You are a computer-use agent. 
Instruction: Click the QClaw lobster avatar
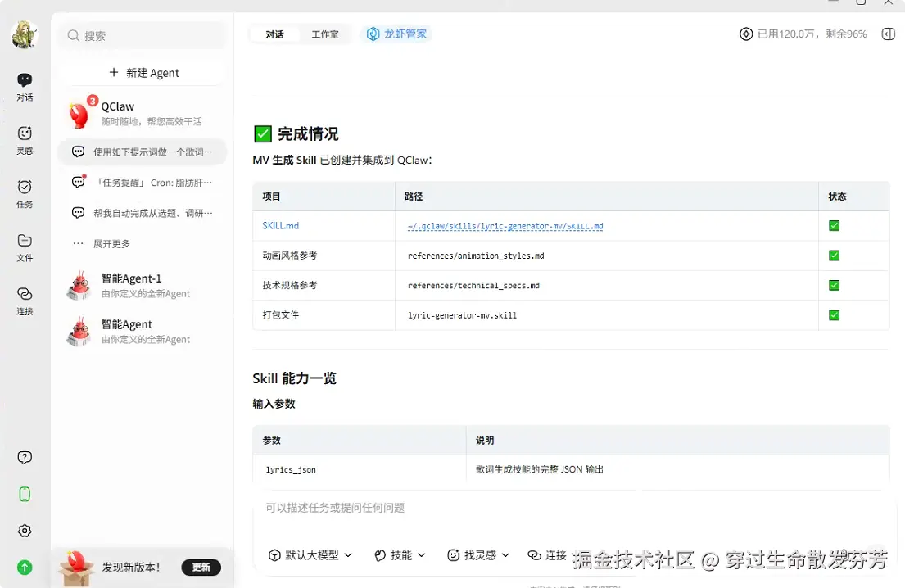79,113
